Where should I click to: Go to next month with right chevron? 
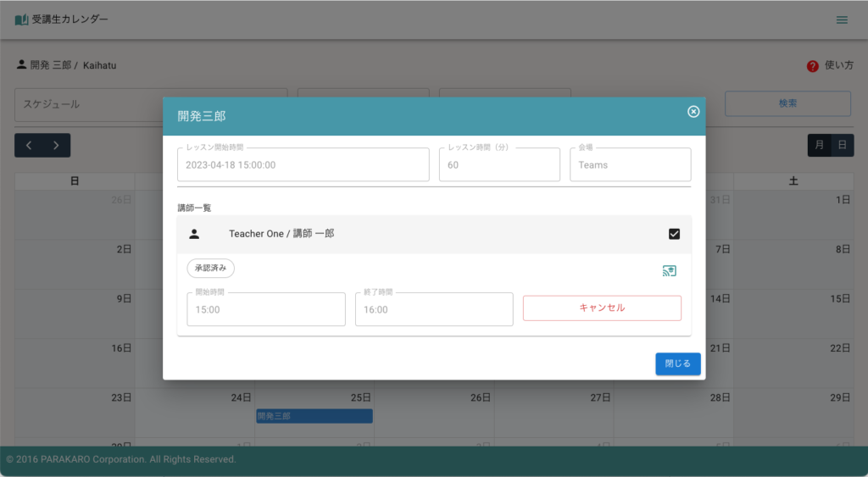pos(56,146)
